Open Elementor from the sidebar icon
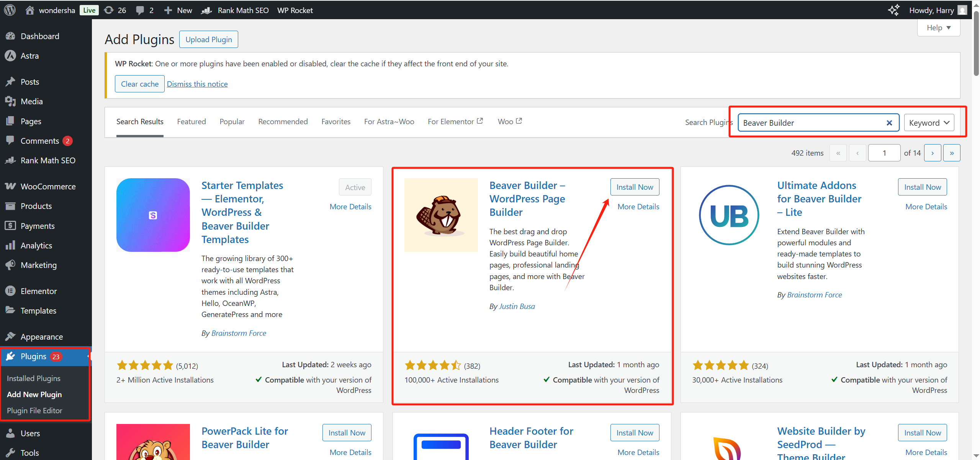 pos(10,291)
